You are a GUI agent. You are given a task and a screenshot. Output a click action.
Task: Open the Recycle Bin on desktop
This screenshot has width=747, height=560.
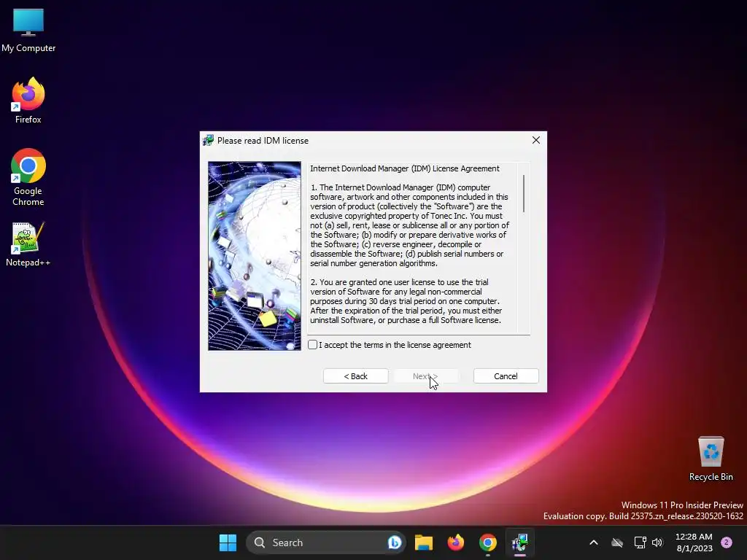(x=711, y=459)
